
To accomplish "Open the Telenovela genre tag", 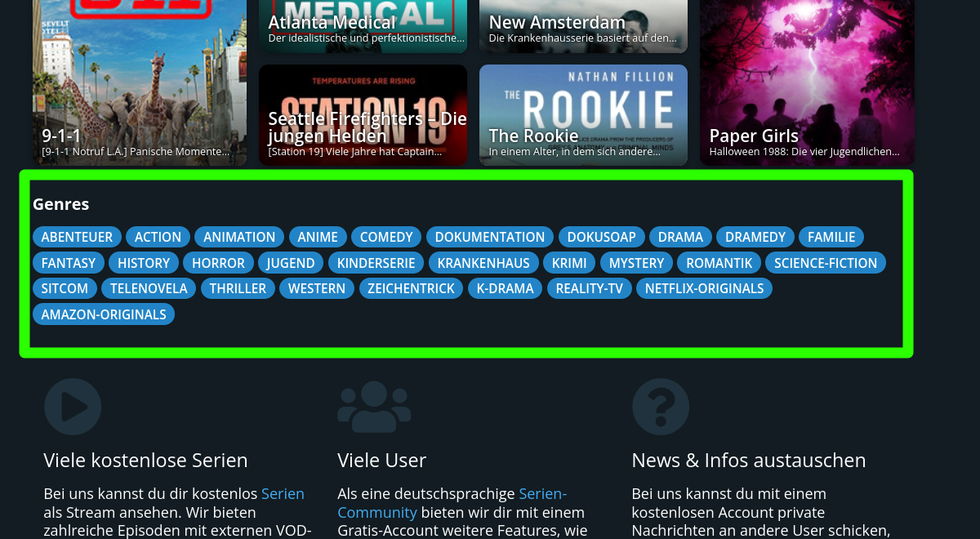I will tap(149, 288).
